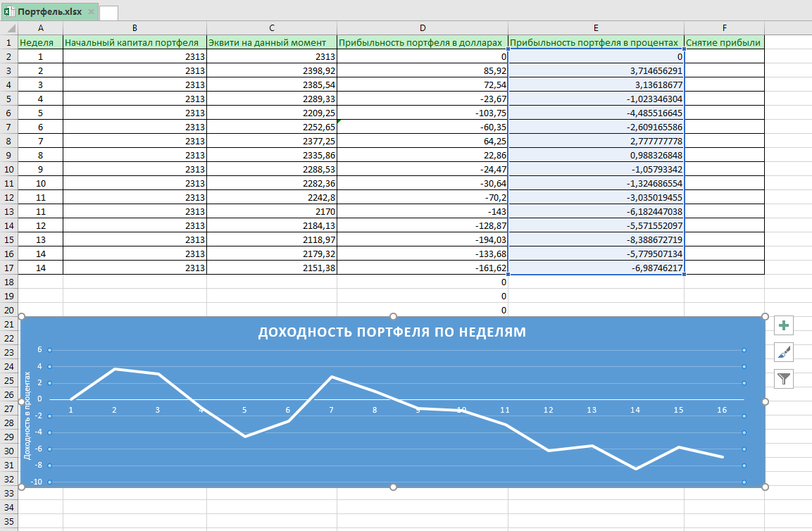Open the Chart Filters funnel button
812x531 pixels.
784,379
